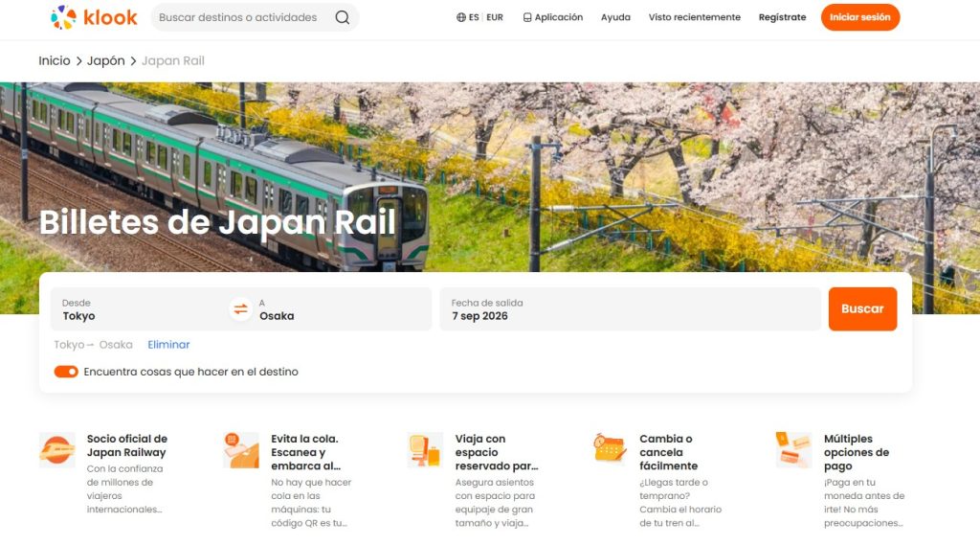Click the swap origin-destination arrows icon
Viewport: 980px width, 545px height.
(240, 309)
